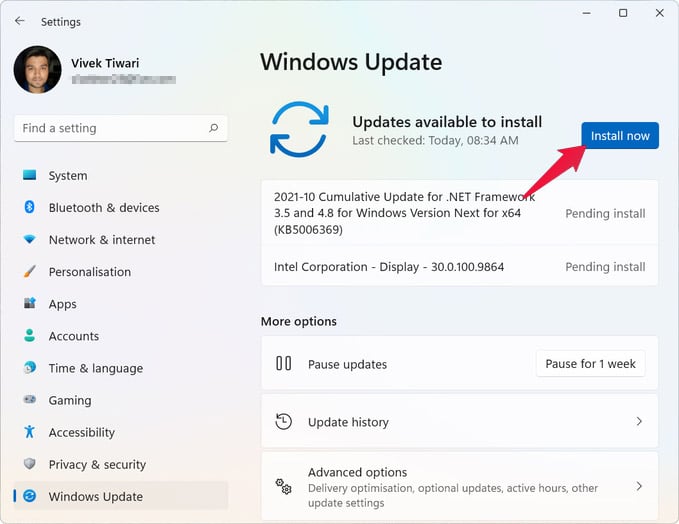Open Personalisation settings
The width and height of the screenshot is (679, 524).
click(90, 272)
